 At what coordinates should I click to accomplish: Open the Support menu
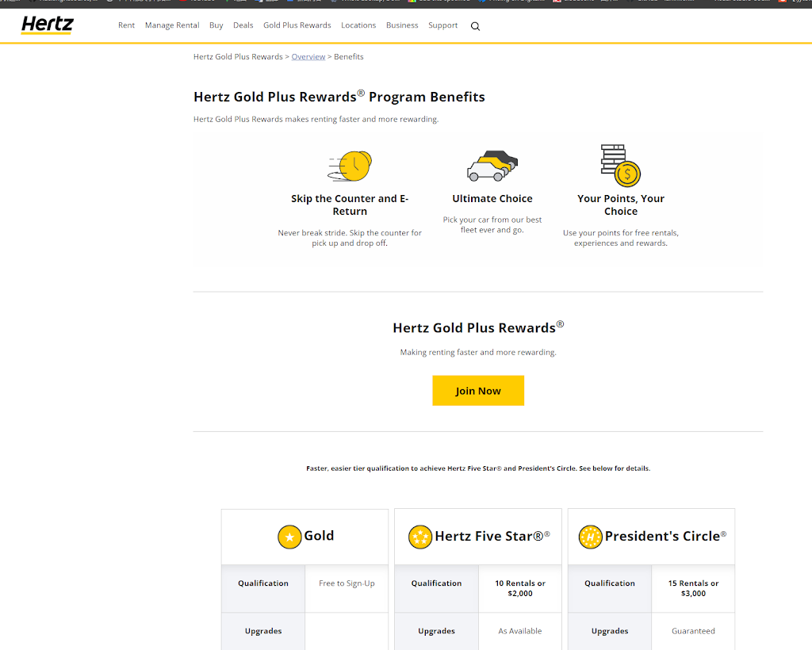pos(442,25)
